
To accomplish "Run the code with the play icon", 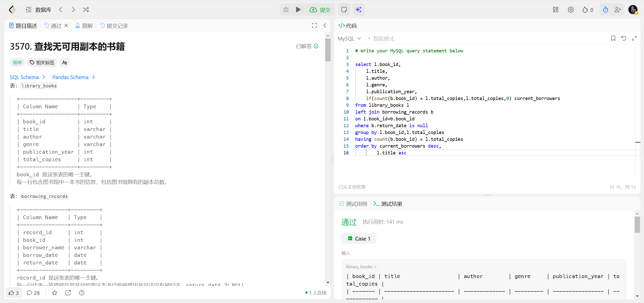I will (298, 10).
